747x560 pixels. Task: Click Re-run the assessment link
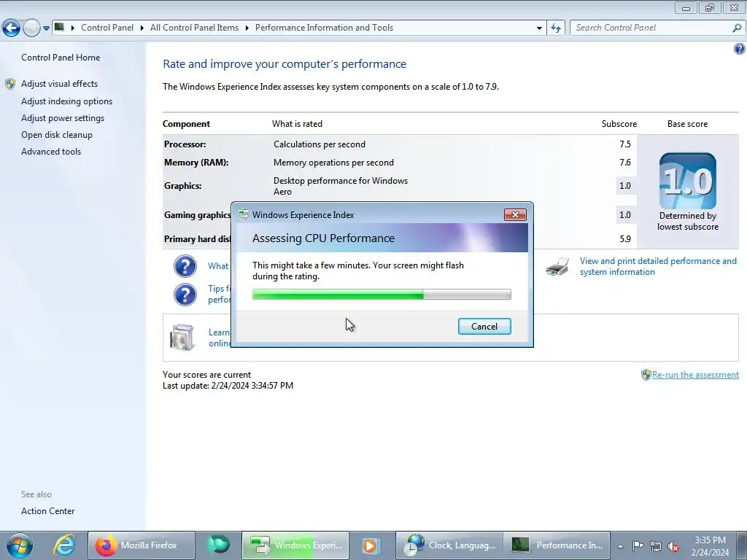point(695,375)
